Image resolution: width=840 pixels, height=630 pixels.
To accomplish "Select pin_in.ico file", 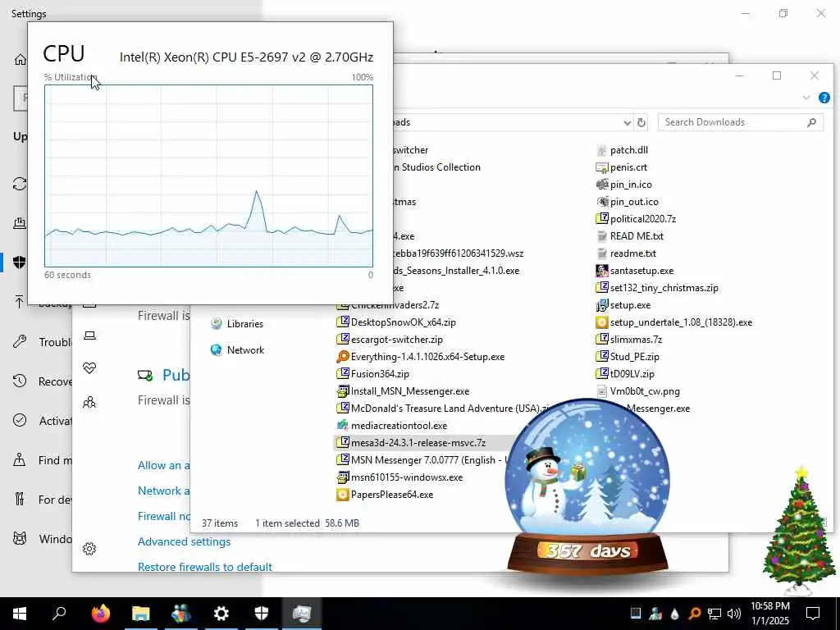I will [624, 185].
